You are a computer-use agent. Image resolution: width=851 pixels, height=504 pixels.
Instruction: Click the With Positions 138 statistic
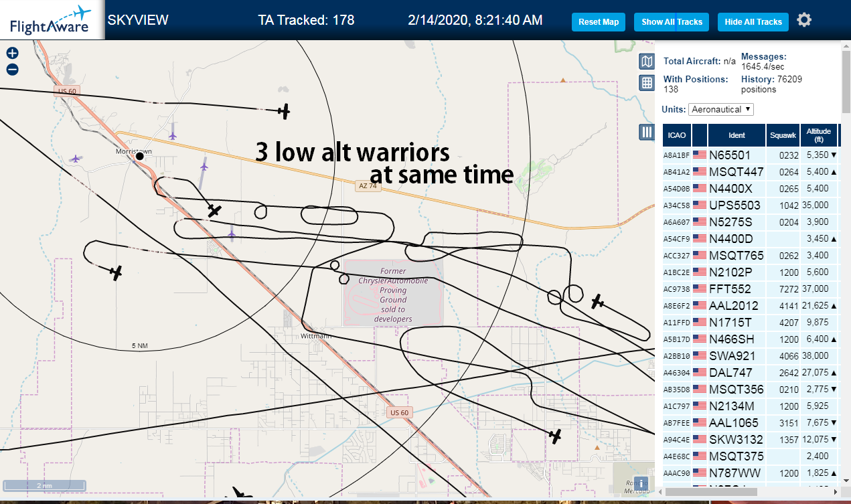(696, 84)
